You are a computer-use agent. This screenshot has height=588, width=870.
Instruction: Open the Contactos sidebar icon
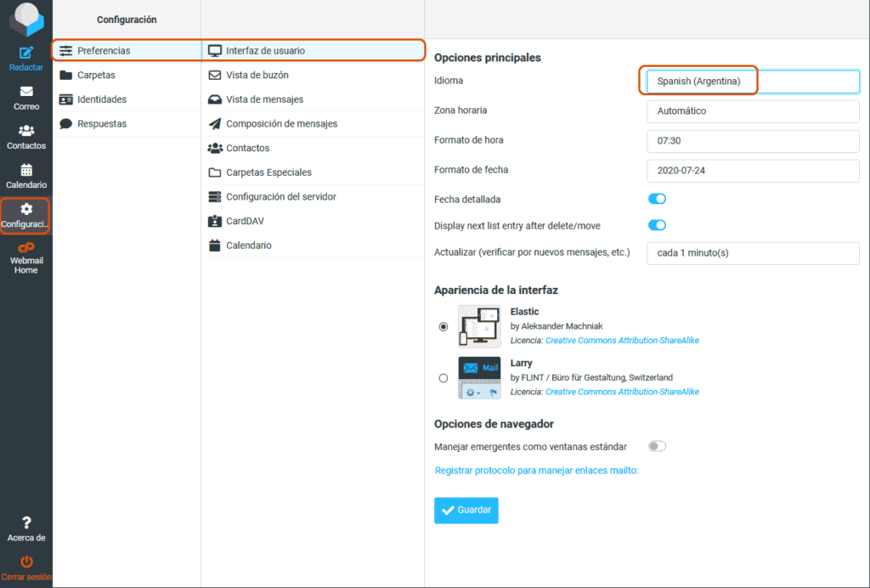click(x=26, y=131)
